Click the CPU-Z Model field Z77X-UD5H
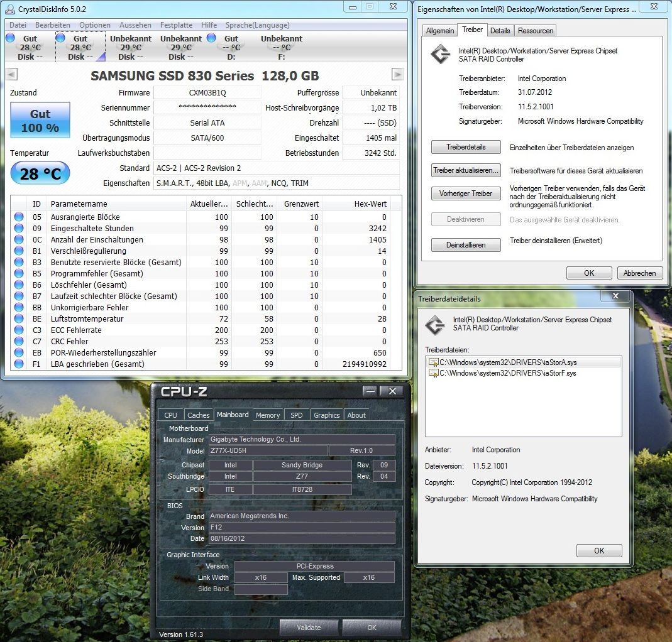Screen dimensions: 672x642 click(x=268, y=450)
